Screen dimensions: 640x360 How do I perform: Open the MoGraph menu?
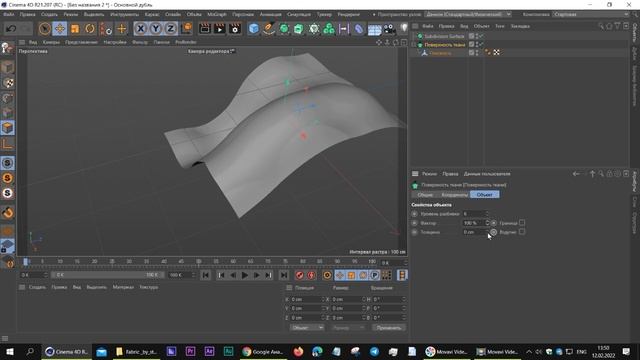[x=217, y=14]
